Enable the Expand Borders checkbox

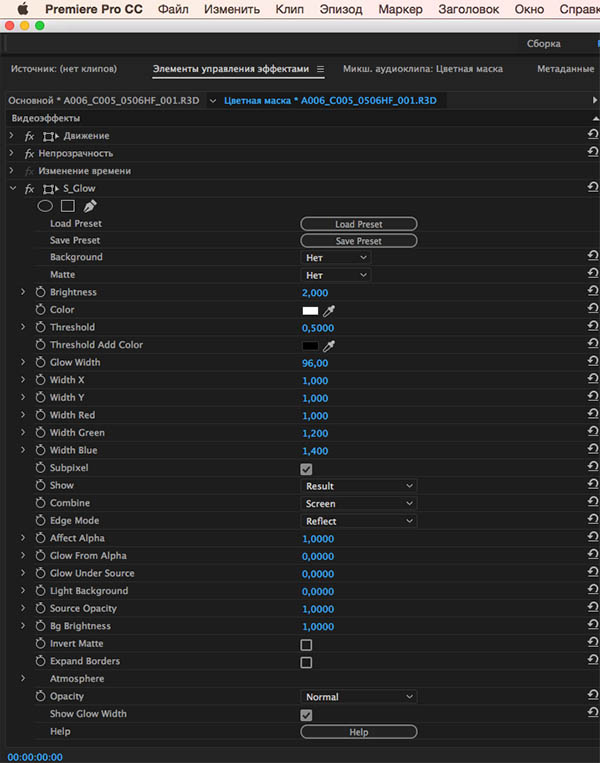(x=306, y=662)
